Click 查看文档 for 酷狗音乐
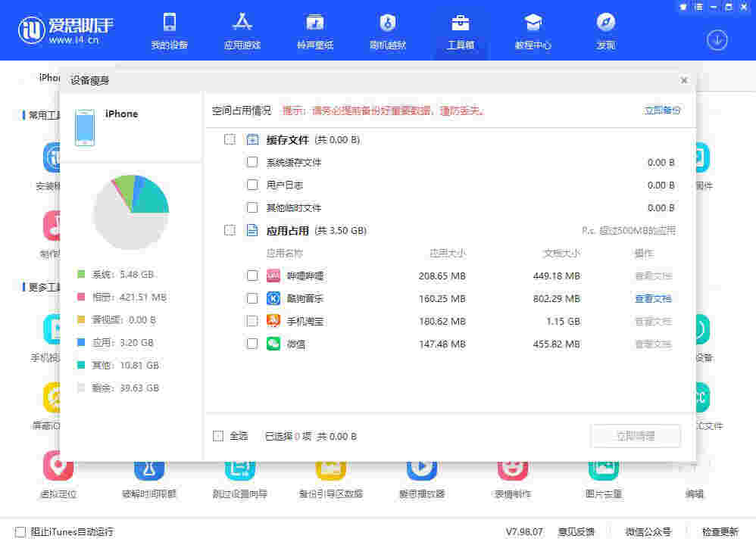The height and width of the screenshot is (545, 756). point(653,298)
